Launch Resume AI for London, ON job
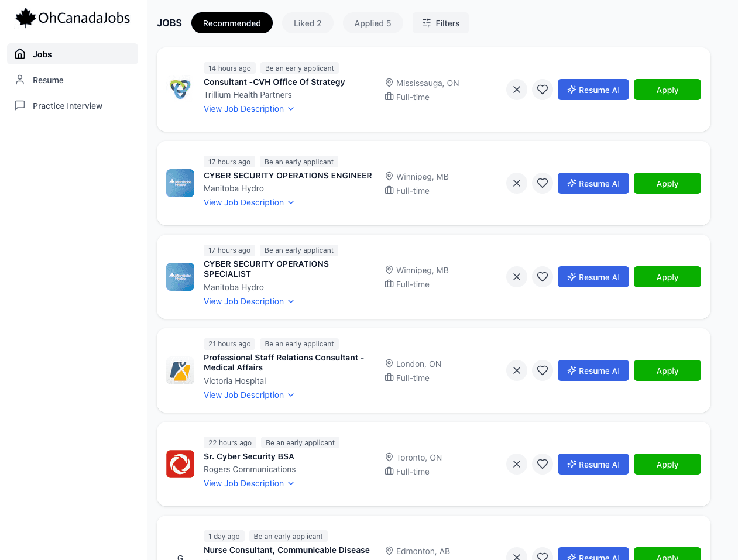Image resolution: width=738 pixels, height=560 pixels. [593, 370]
